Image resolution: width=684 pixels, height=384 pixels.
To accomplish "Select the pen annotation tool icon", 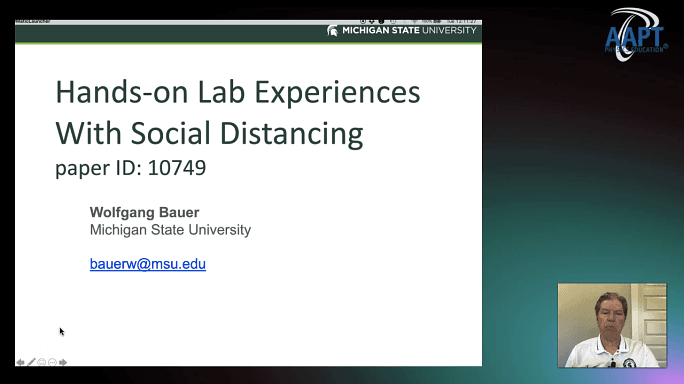I will tap(31, 362).
